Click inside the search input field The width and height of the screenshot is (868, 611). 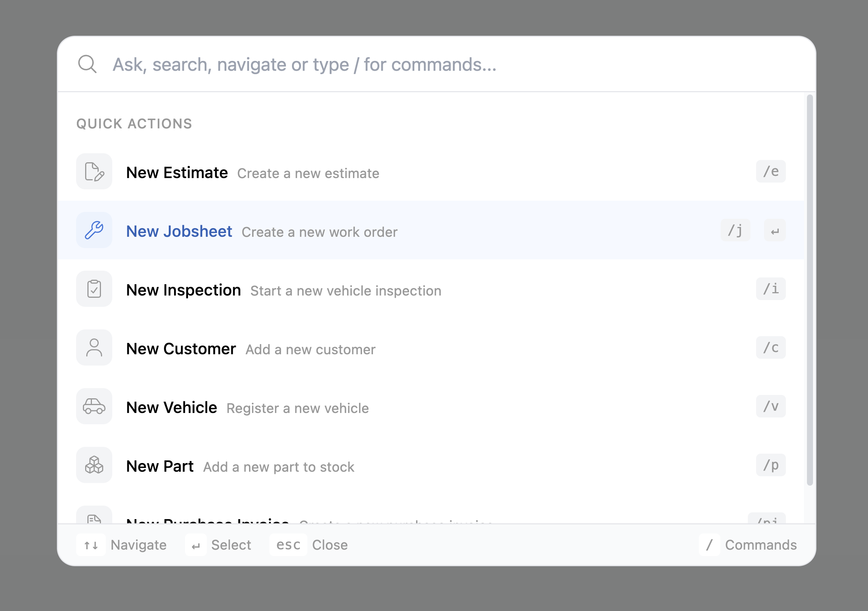tap(416, 64)
